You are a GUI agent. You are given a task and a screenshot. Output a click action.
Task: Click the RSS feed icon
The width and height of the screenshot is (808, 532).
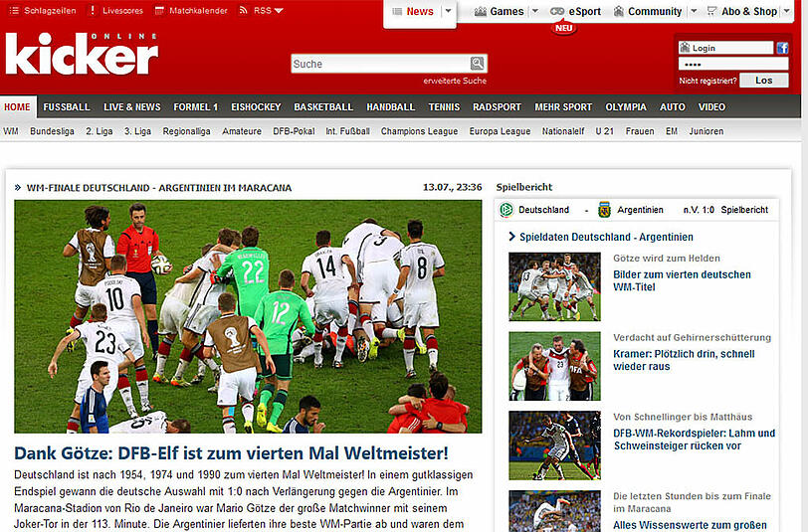click(x=243, y=10)
